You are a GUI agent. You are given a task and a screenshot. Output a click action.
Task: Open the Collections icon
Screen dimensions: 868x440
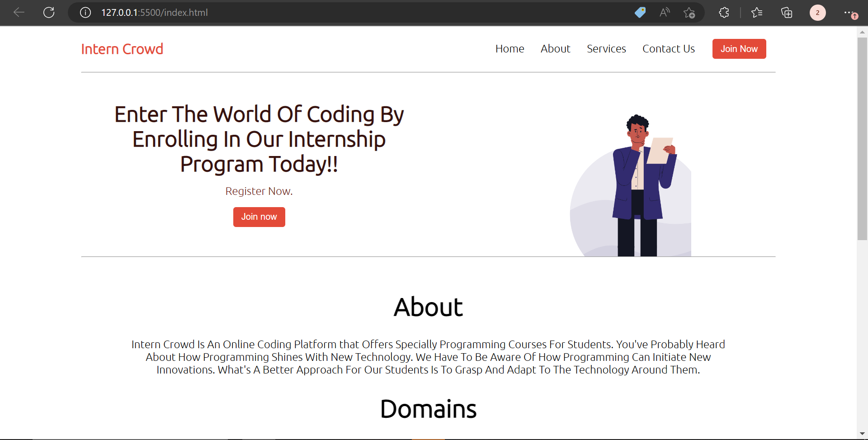point(787,13)
